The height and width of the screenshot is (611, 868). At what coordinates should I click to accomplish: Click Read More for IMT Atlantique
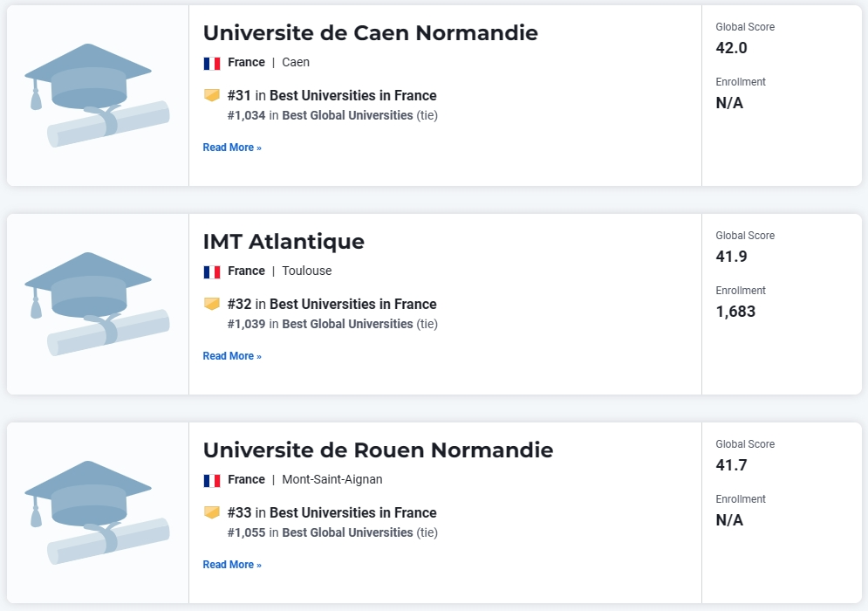click(x=232, y=355)
